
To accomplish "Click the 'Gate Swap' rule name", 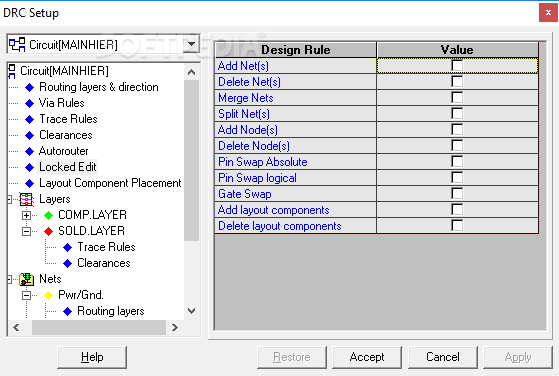I will (x=245, y=194).
